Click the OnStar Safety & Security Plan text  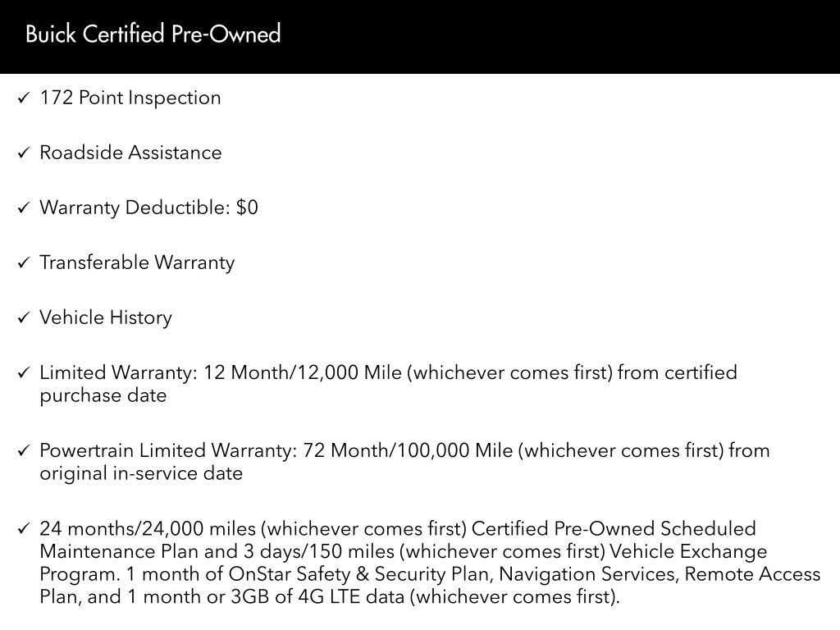coord(362,574)
